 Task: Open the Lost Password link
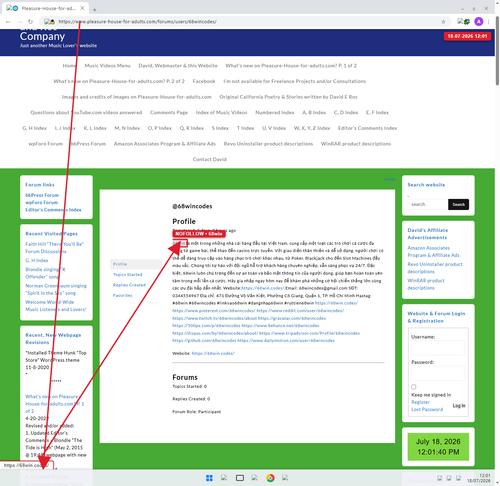(427, 409)
